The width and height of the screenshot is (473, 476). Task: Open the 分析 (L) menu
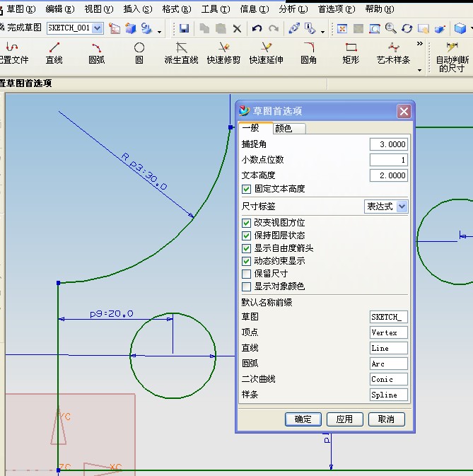click(293, 9)
